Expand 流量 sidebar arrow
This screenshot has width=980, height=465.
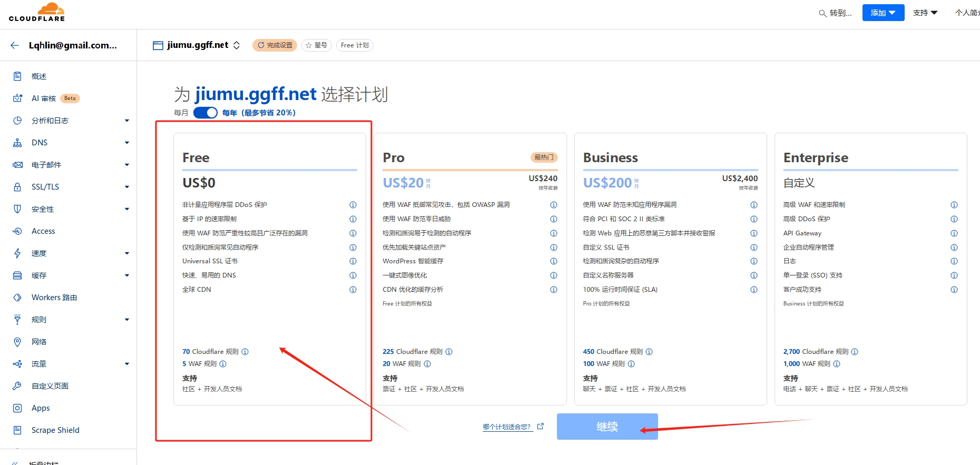coord(127,364)
